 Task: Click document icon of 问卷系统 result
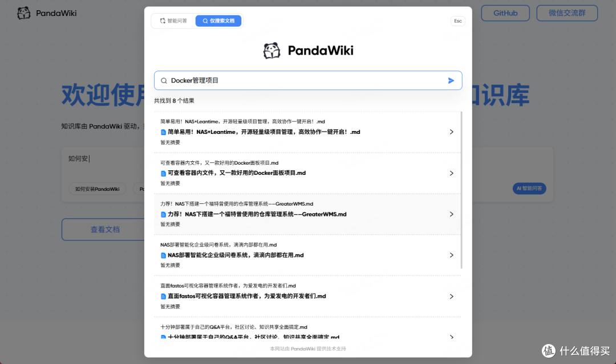pyautogui.click(x=163, y=255)
